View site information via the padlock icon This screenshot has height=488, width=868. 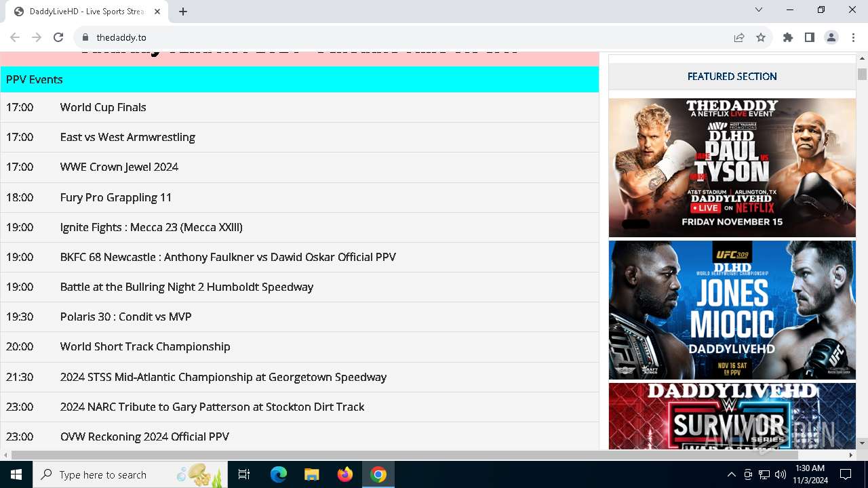85,37
